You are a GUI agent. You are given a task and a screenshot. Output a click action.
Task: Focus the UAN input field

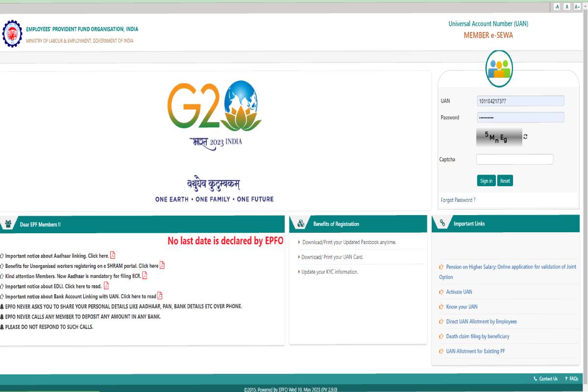click(x=520, y=101)
